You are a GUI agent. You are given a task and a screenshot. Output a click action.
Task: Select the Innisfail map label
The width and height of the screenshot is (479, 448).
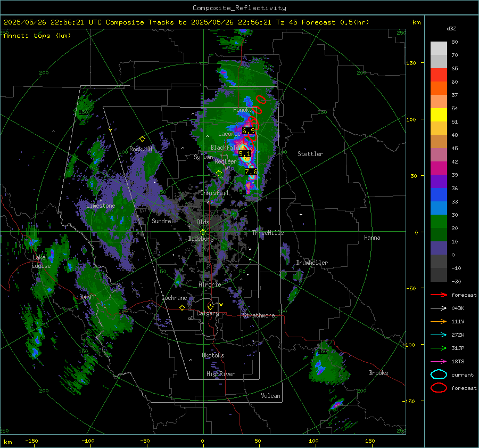coord(214,193)
